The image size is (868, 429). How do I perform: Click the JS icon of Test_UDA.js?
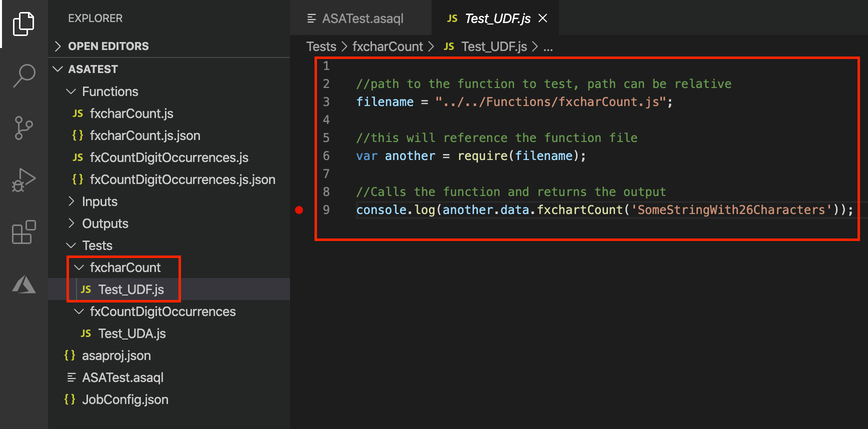click(x=86, y=333)
